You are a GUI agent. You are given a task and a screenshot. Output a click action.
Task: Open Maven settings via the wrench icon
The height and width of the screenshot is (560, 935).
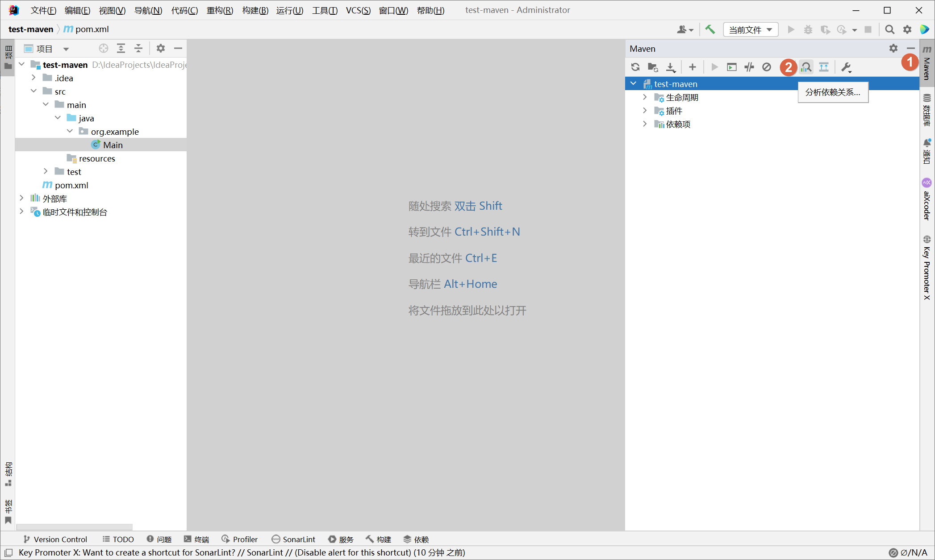[846, 67]
